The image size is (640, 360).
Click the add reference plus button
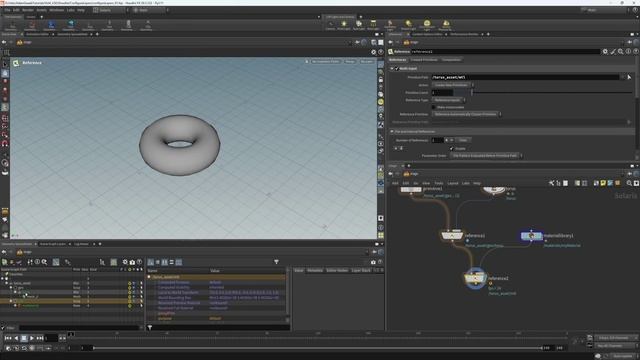(x=447, y=140)
